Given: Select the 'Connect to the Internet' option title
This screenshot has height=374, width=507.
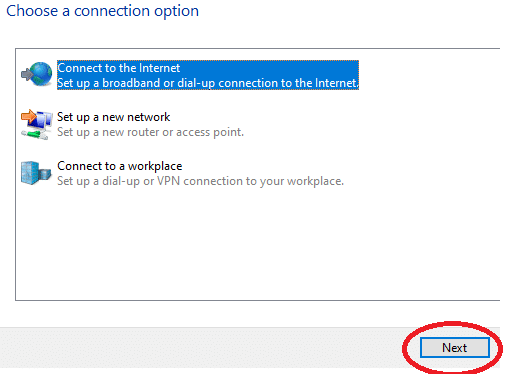Looking at the screenshot, I should (x=119, y=68).
